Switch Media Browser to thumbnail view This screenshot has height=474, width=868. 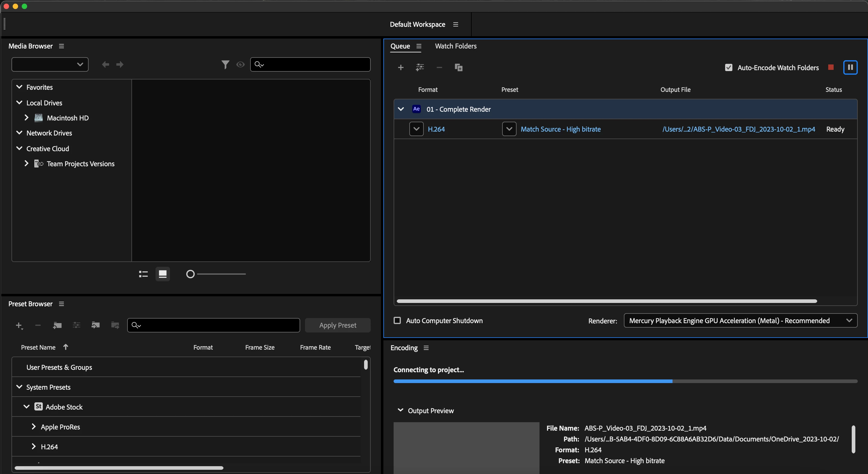(163, 274)
